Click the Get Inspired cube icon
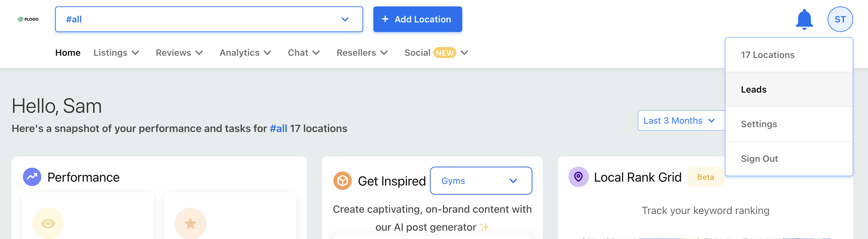This screenshot has width=868, height=239. [342, 181]
